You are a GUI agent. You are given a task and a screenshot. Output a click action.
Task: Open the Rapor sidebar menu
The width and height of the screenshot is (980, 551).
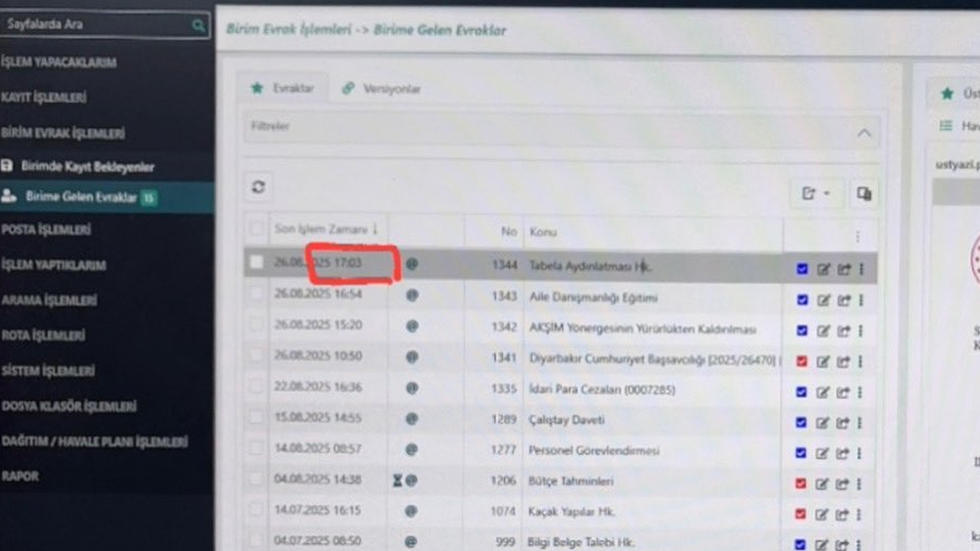point(20,476)
